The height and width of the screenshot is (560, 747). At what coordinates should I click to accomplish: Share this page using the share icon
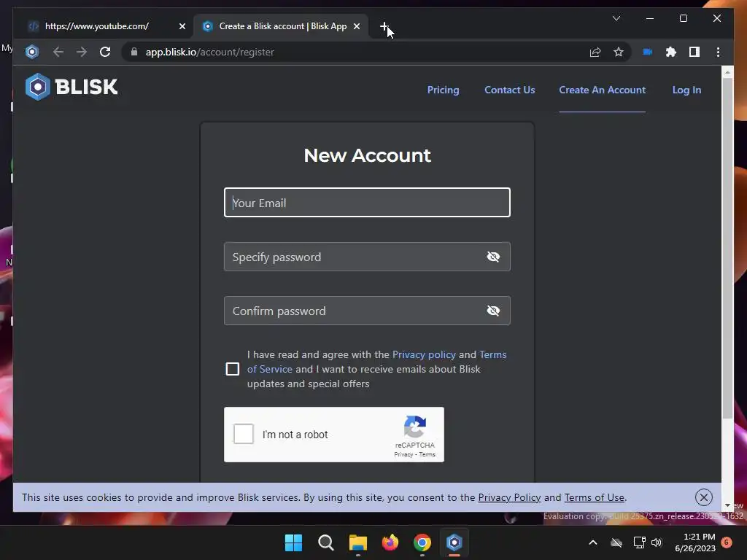pos(595,52)
